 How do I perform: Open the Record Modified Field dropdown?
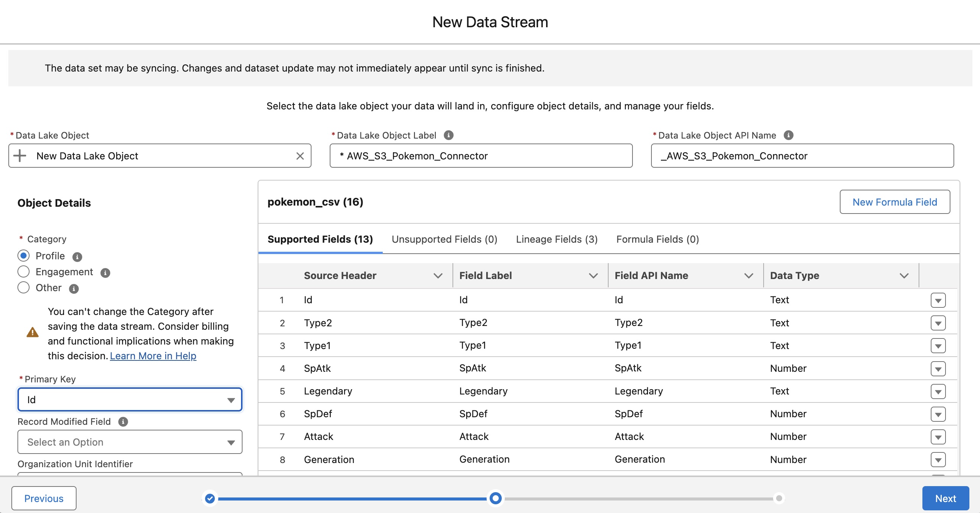click(130, 442)
